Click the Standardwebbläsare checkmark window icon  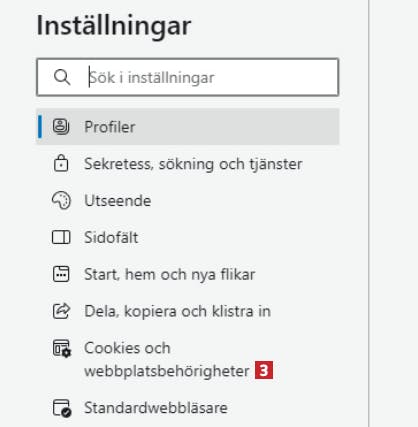pos(62,408)
